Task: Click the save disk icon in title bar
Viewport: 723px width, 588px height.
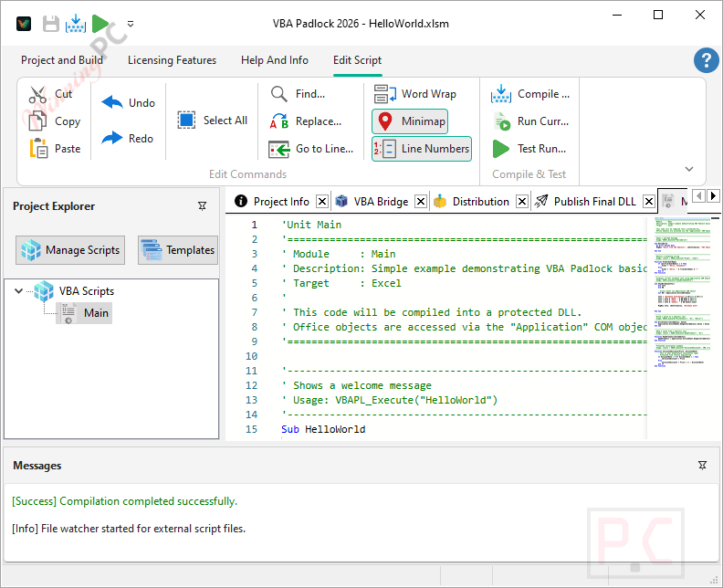Action: 51,24
